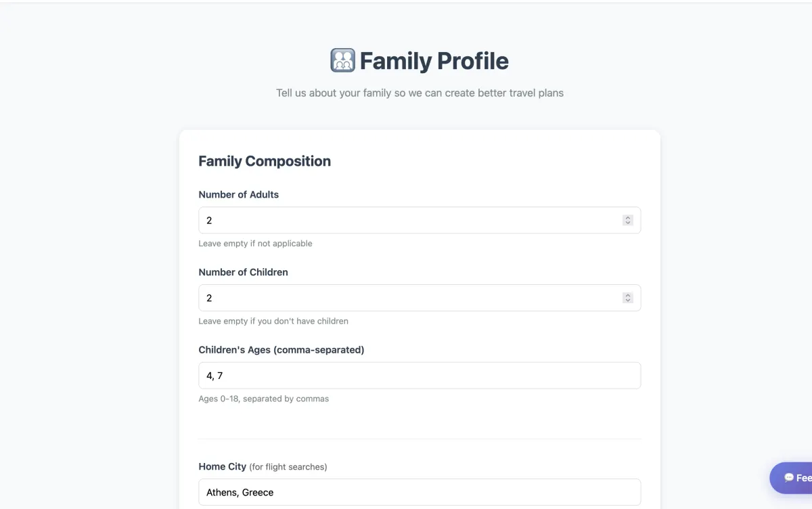Viewport: 812px width, 509px height.
Task: Click the Family Composition section heading
Action: [x=265, y=161]
